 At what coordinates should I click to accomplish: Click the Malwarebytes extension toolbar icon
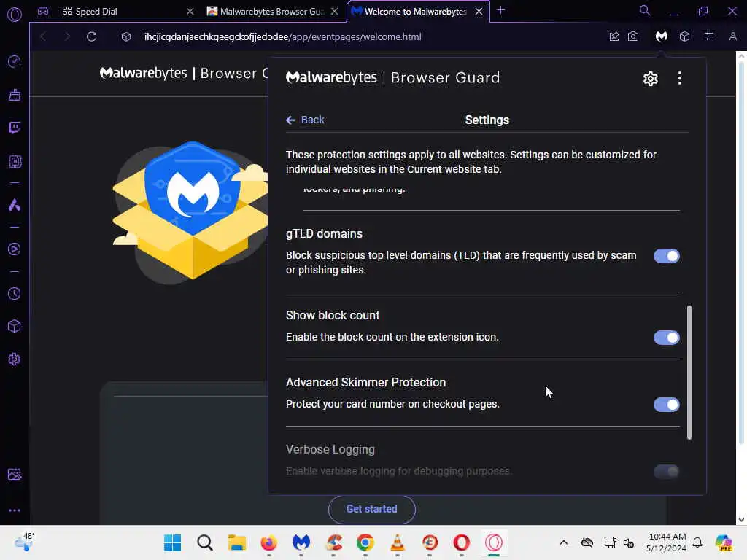tap(661, 36)
